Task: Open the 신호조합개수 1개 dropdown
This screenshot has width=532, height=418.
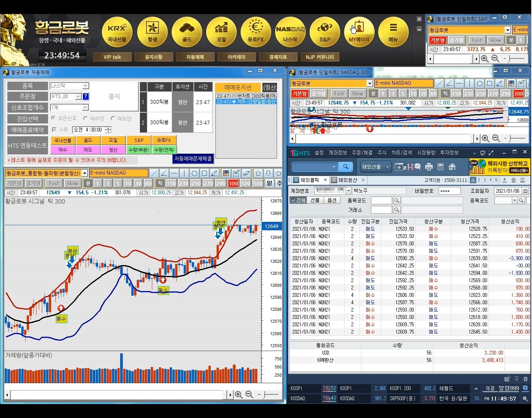Action: [86, 107]
